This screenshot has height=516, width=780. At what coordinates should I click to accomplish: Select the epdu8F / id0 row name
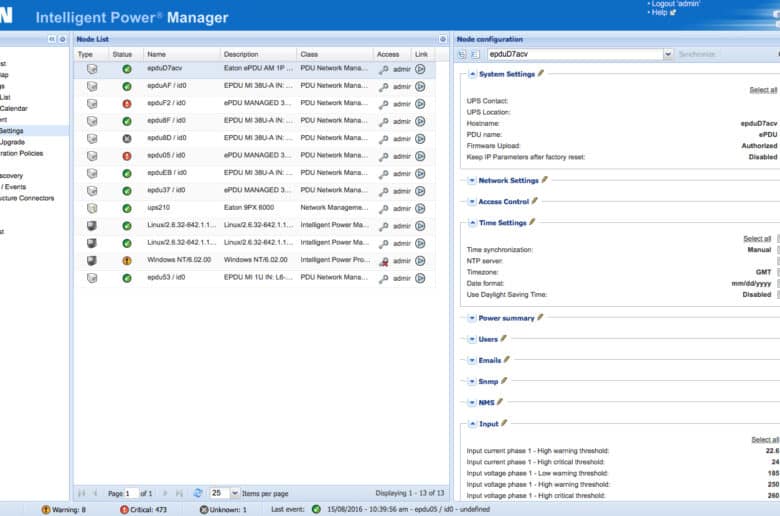click(167, 120)
